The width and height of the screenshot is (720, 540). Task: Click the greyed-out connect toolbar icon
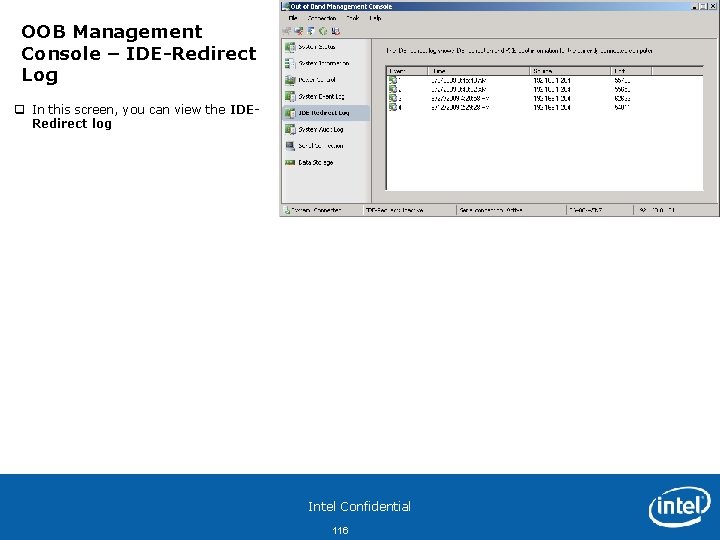[287, 31]
